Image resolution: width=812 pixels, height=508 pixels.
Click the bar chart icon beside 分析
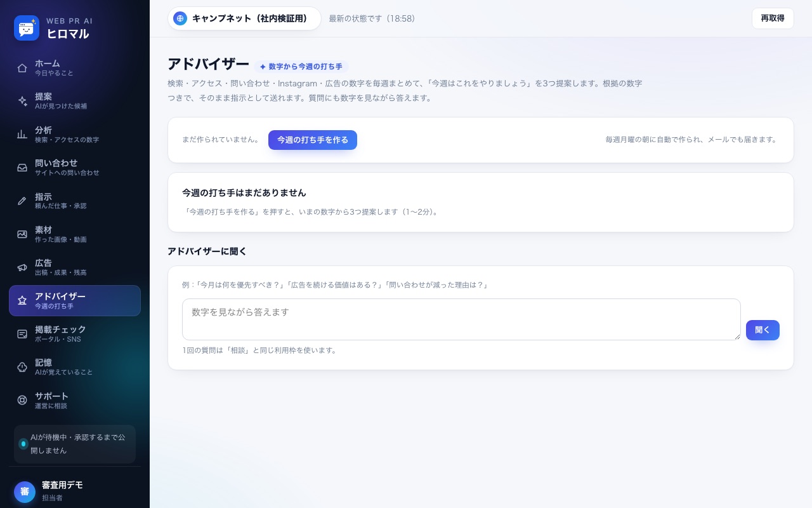(22, 134)
